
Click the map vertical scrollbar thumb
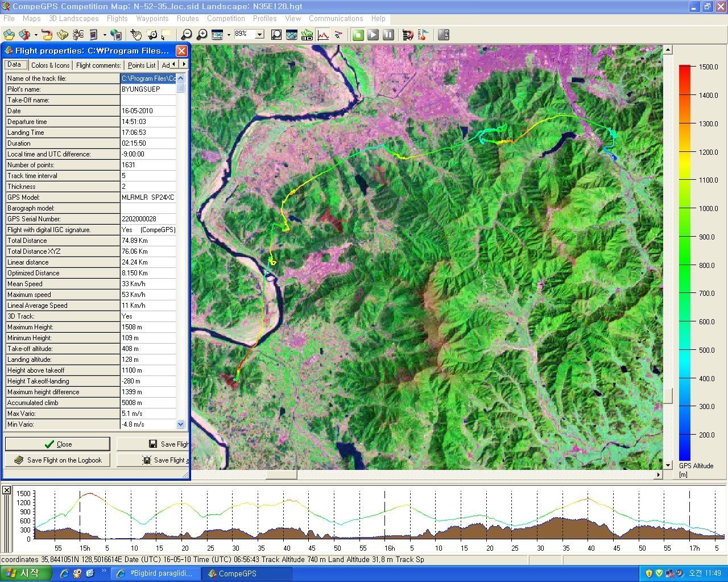pyautogui.click(x=668, y=395)
